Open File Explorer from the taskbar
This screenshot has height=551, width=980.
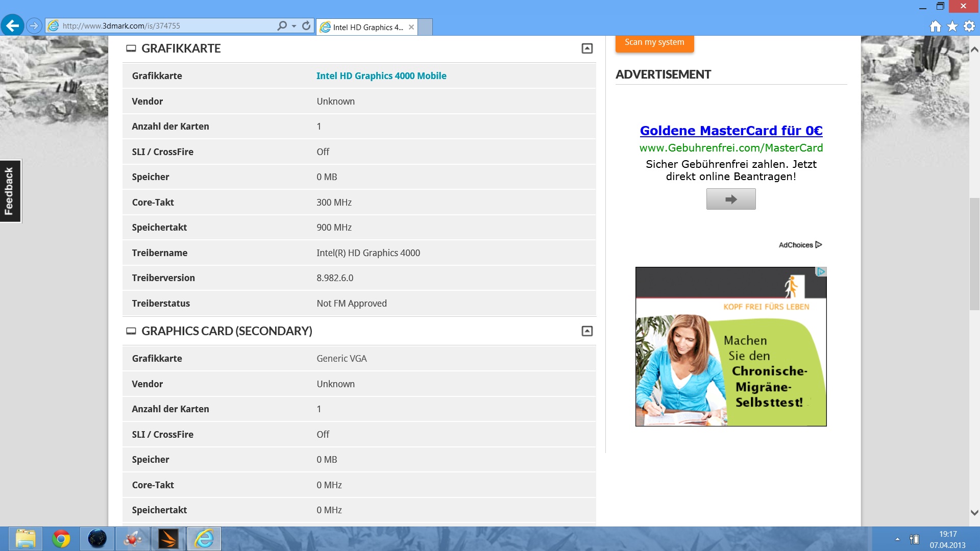[26, 539]
